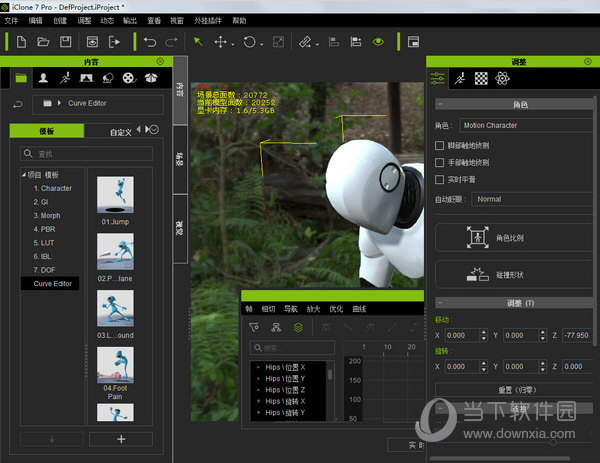Viewport: 600px width, 463px height.
Task: Click the plus button at Content bottom
Action: click(121, 439)
